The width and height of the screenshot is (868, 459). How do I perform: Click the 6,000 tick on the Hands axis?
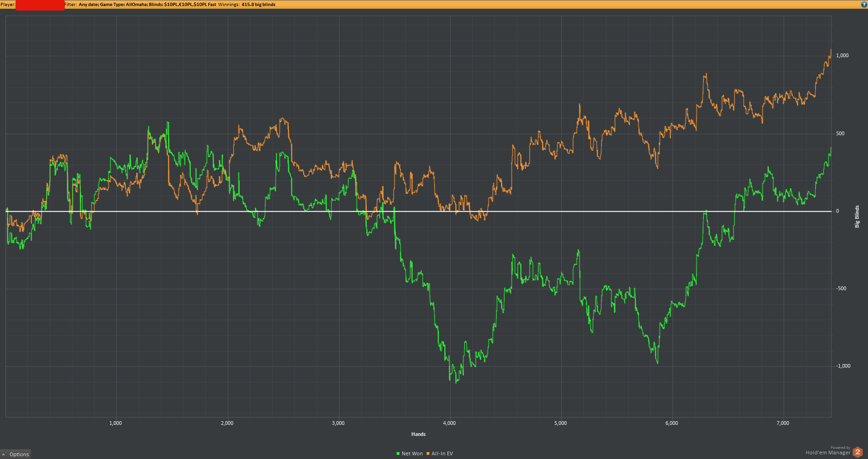pos(672,423)
